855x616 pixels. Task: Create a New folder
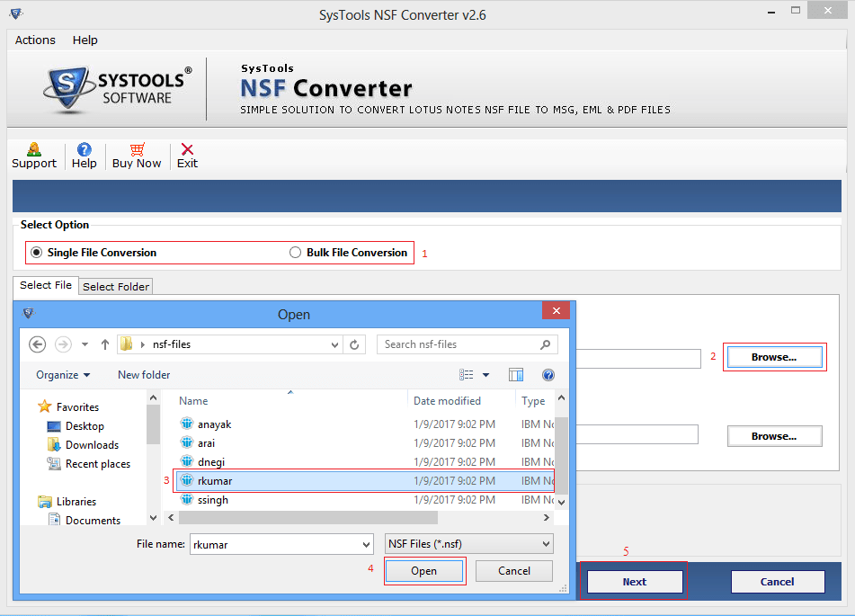click(144, 375)
